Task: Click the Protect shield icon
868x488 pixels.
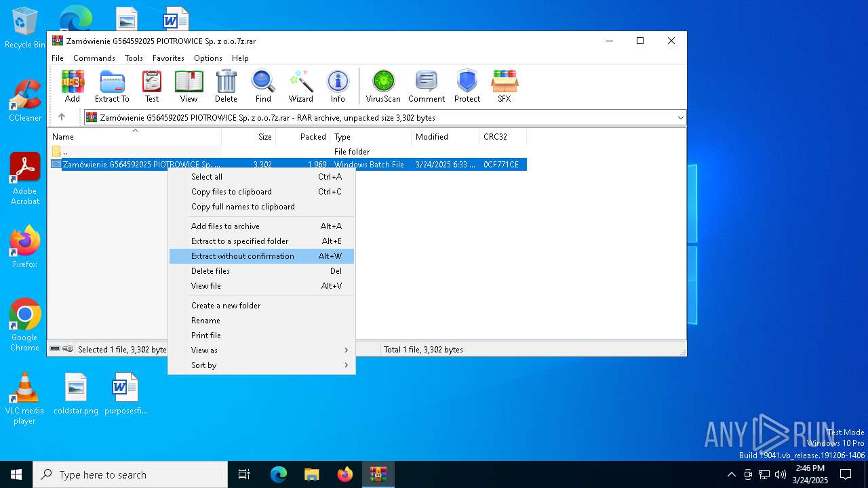Action: (467, 86)
